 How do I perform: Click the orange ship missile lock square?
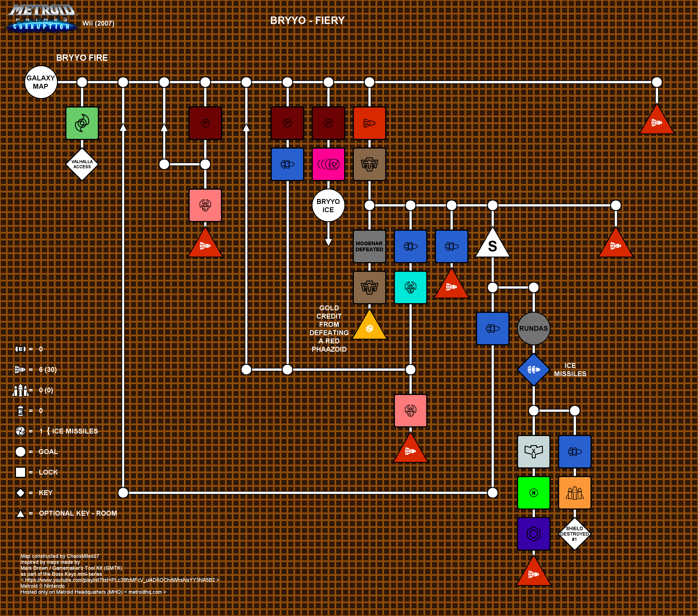pyautogui.click(x=575, y=493)
